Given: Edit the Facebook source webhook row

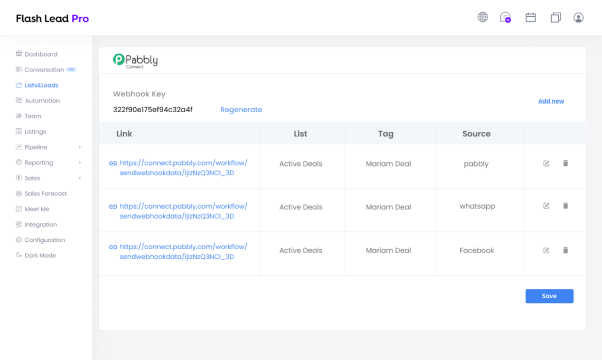Looking at the screenshot, I should coord(546,251).
